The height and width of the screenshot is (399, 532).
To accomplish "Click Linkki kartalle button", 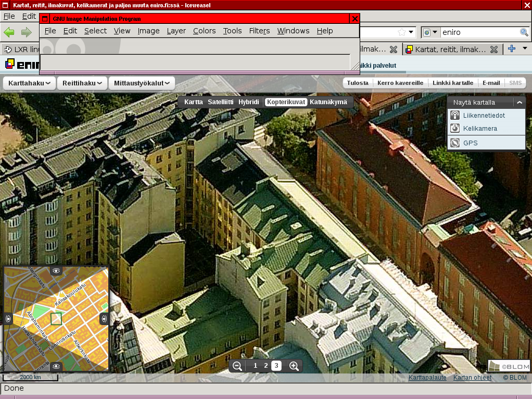I will pyautogui.click(x=452, y=83).
